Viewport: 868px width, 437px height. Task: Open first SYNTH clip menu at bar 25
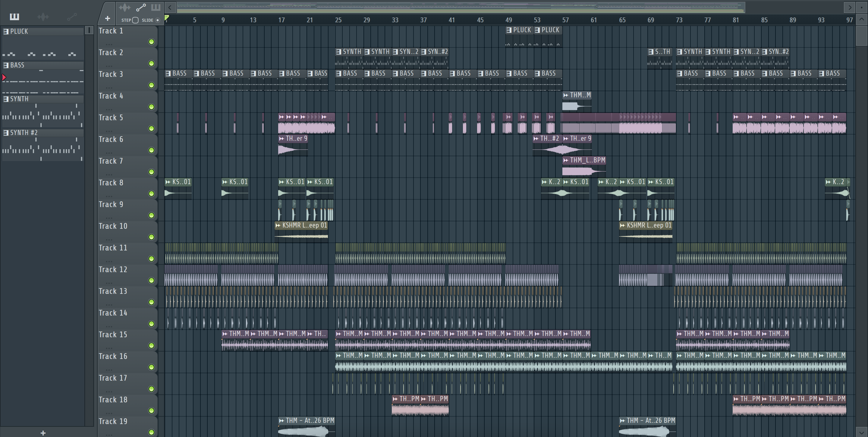coord(338,52)
